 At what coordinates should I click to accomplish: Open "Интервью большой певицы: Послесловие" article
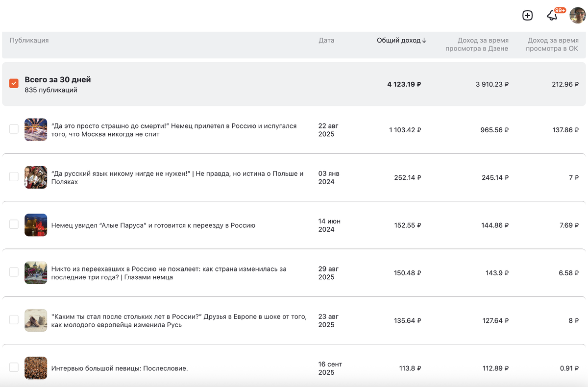pyautogui.click(x=120, y=368)
